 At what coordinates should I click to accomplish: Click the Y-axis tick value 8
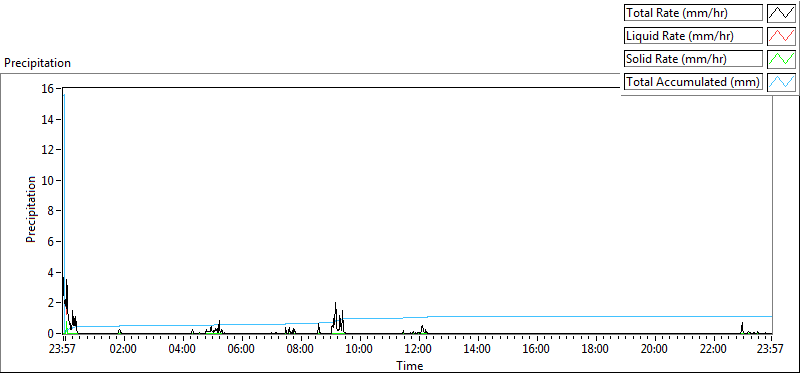[x=51, y=211]
